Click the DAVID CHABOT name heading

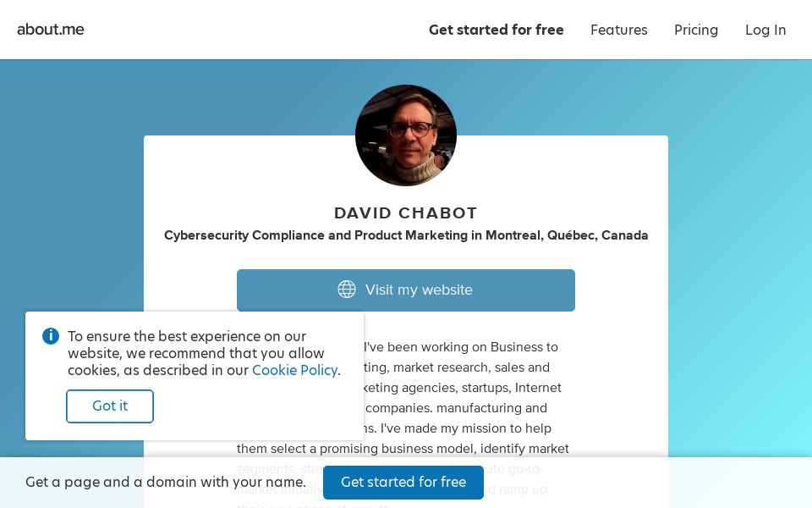point(406,213)
